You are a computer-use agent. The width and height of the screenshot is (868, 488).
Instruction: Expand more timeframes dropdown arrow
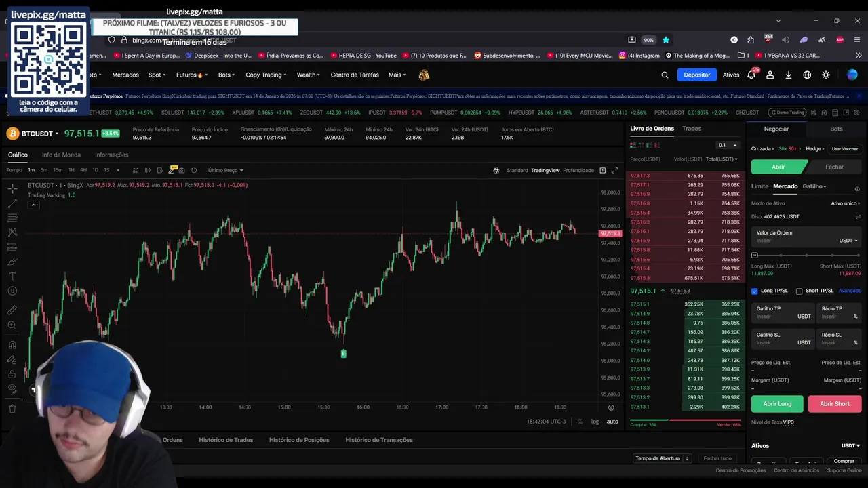[x=118, y=170]
